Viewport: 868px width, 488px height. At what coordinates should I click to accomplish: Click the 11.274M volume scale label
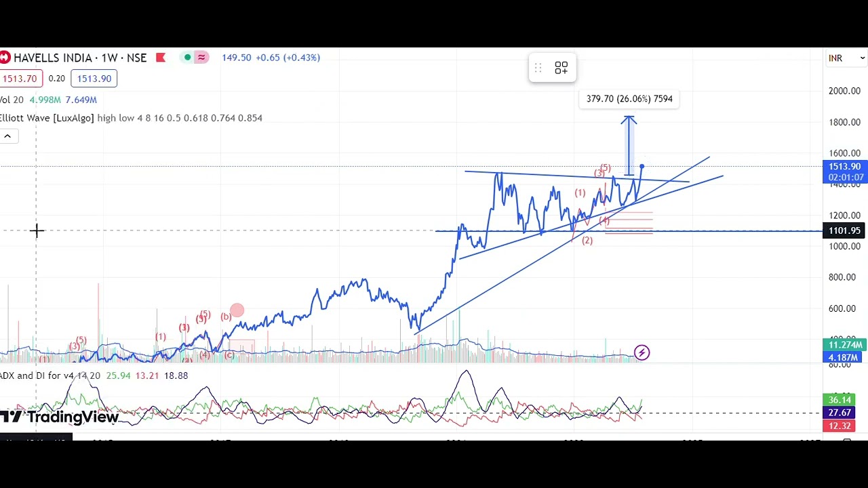[844, 346]
